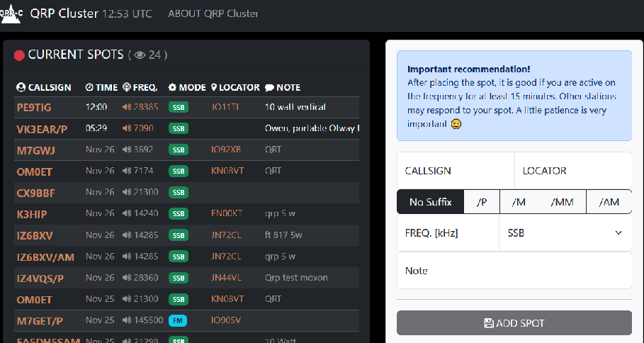
Task: Click note text 'Qrp test moxon'
Action: (x=296, y=278)
